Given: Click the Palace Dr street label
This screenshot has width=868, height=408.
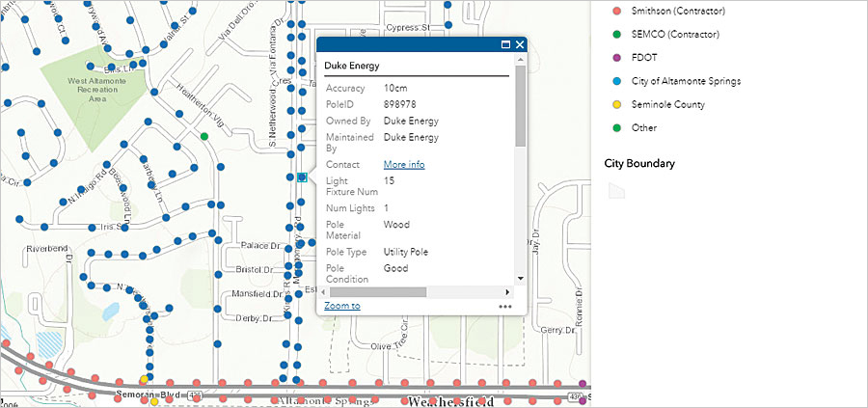Looking at the screenshot, I should pos(262,245).
